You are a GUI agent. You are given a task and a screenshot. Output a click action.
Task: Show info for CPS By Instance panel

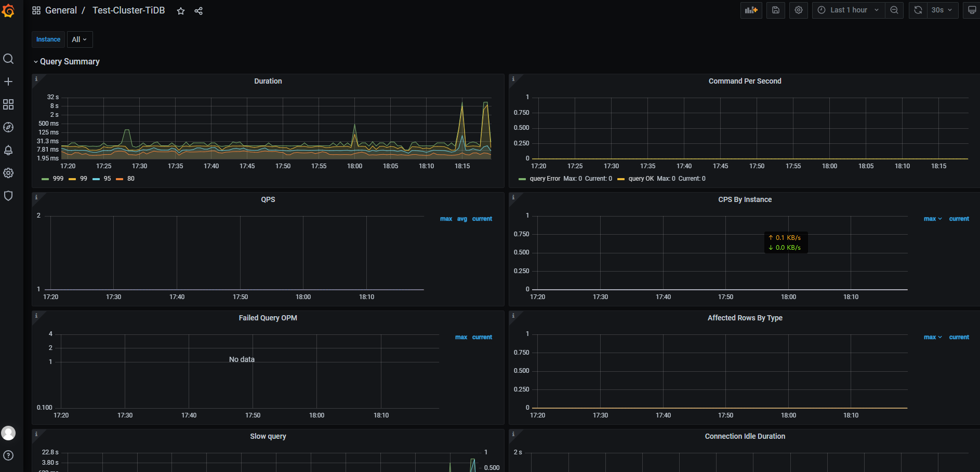[513, 197]
